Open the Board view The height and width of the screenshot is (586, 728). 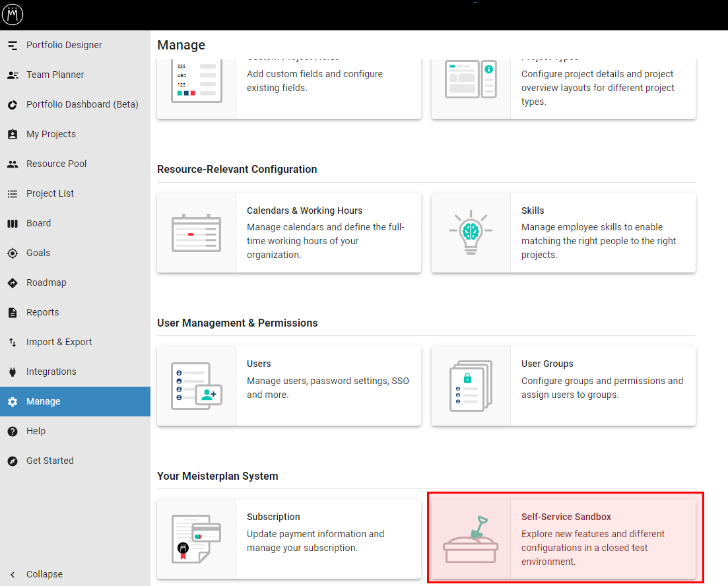pyautogui.click(x=75, y=223)
